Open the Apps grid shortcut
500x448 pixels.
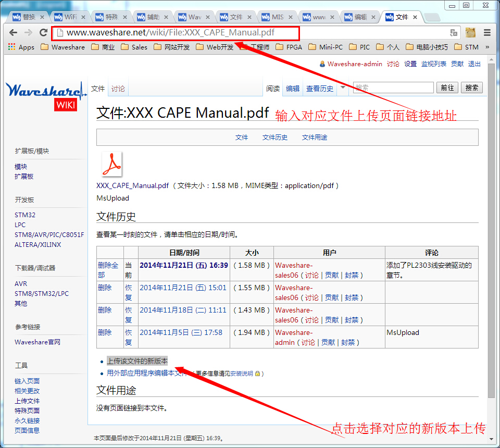(21, 47)
